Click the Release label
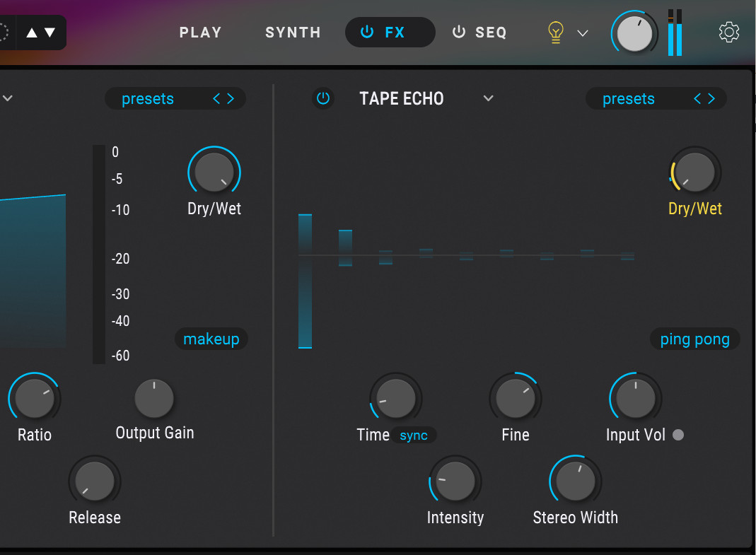756x555 pixels. (x=95, y=518)
